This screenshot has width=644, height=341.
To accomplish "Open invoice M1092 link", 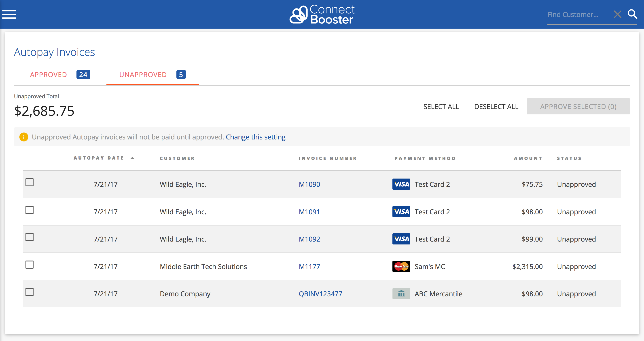I will tap(309, 239).
